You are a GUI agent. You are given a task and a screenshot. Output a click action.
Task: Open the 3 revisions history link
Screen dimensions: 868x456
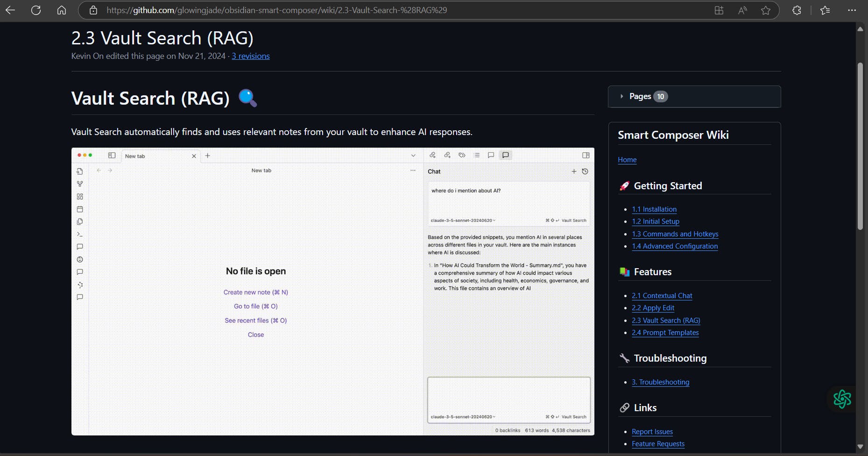(251, 56)
